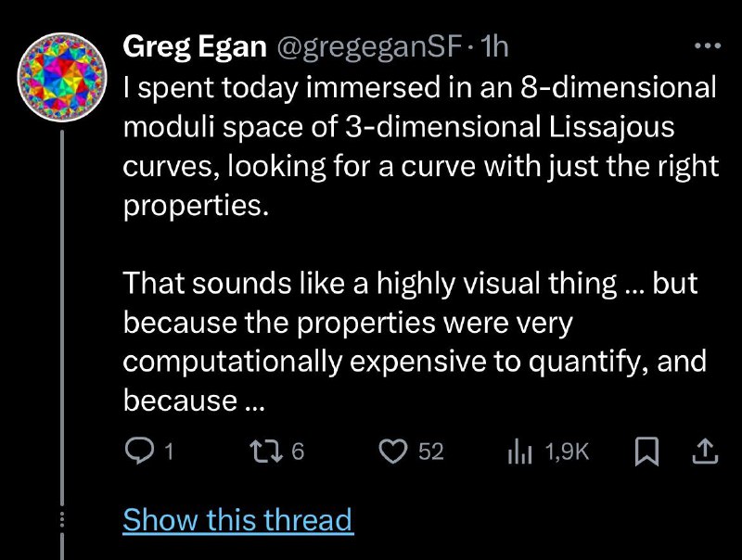Image resolution: width=742 pixels, height=560 pixels.
Task: Open Greg Egan's colorful profile avatar
Action: point(62,77)
